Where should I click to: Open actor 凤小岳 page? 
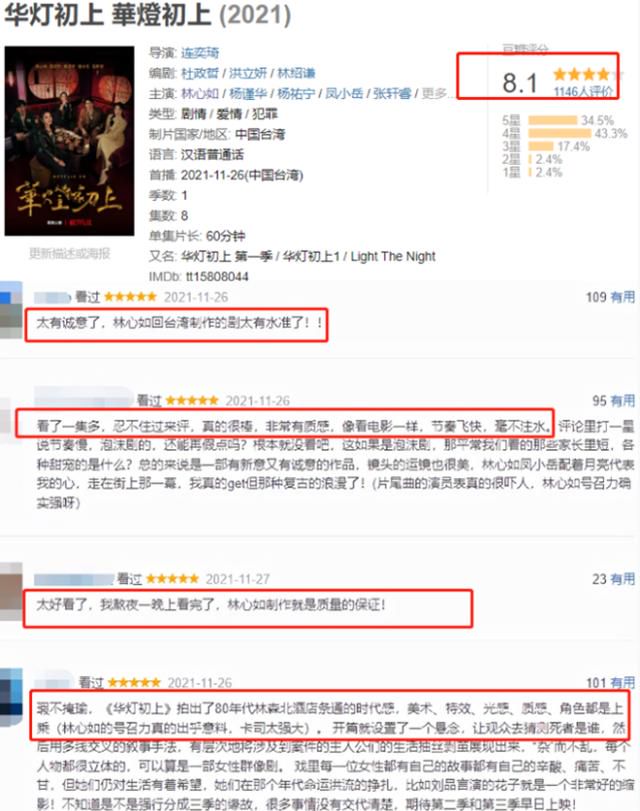(x=344, y=93)
